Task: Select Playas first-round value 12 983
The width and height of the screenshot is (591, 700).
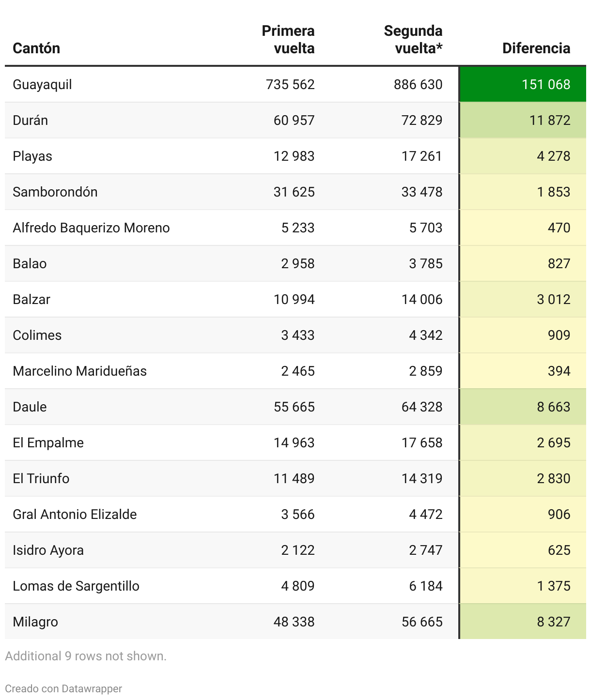Action: pos(294,156)
